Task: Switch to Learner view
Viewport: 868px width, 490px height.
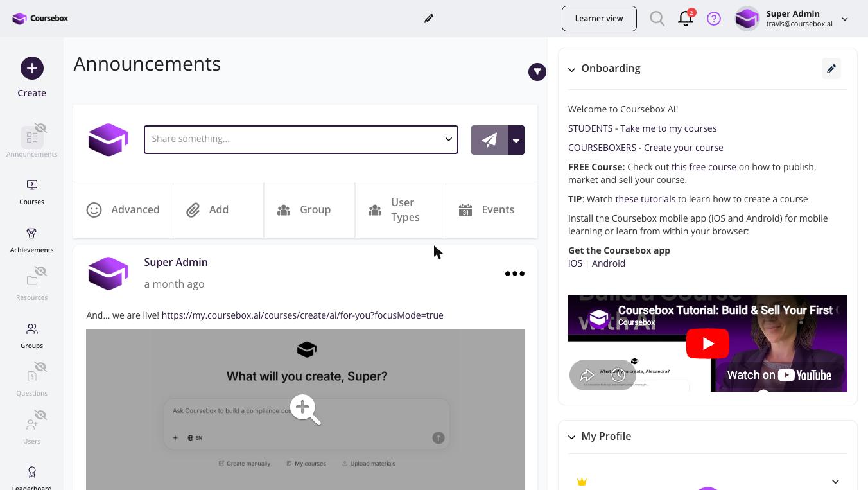Action: [599, 19]
